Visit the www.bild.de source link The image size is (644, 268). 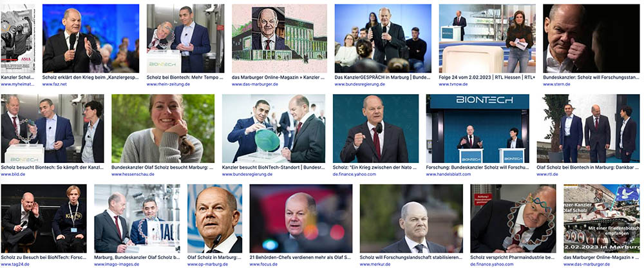point(13,175)
